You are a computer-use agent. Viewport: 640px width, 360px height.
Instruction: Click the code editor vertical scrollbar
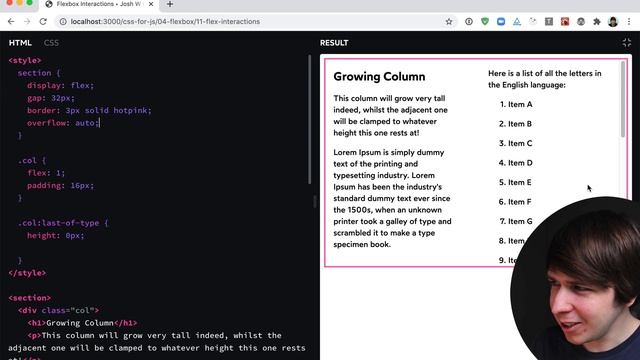(309, 119)
